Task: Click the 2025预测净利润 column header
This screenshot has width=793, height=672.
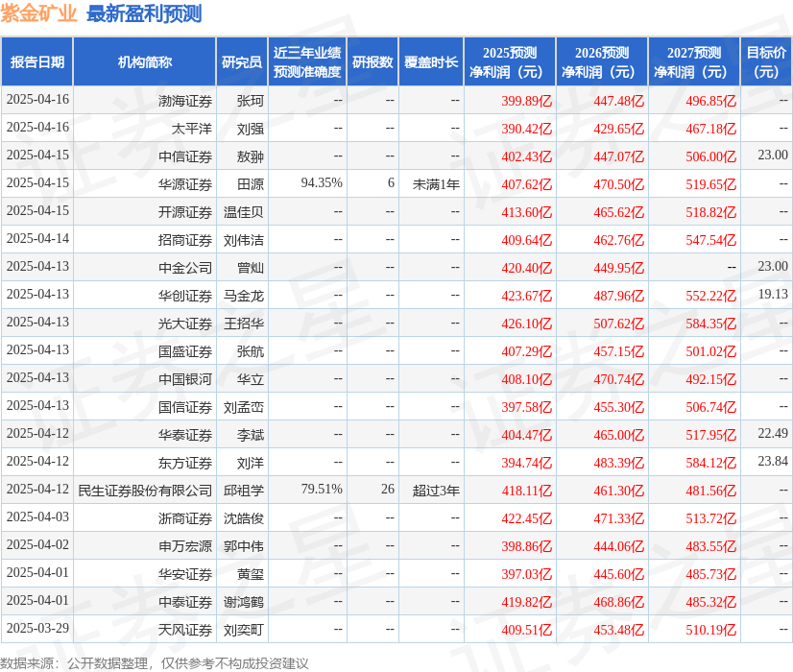Action: 510,62
